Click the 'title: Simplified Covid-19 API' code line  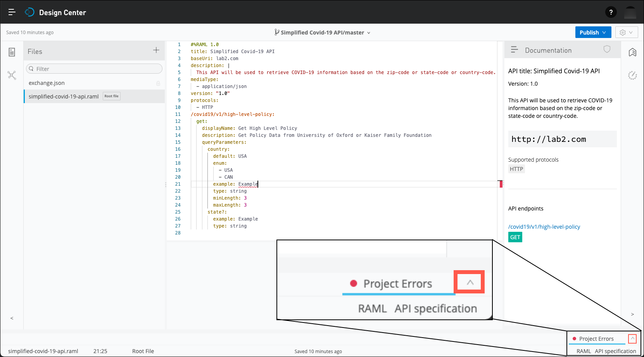[x=233, y=52]
